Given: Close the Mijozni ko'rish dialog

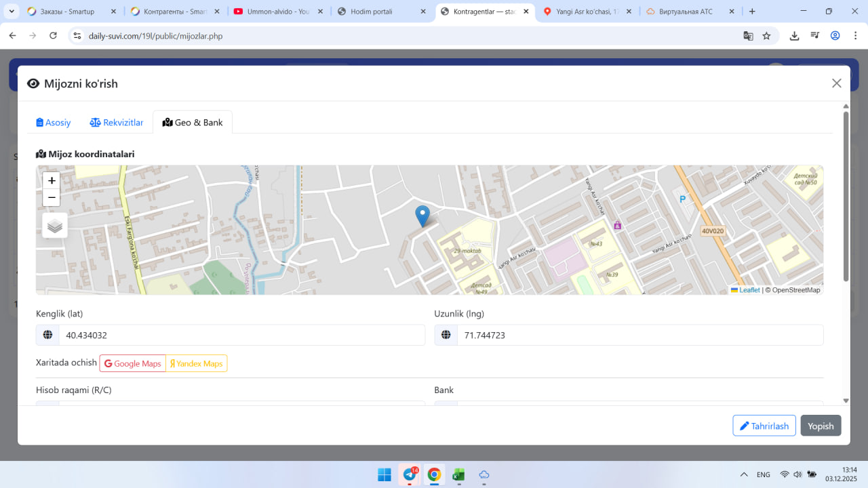Looking at the screenshot, I should click(837, 83).
